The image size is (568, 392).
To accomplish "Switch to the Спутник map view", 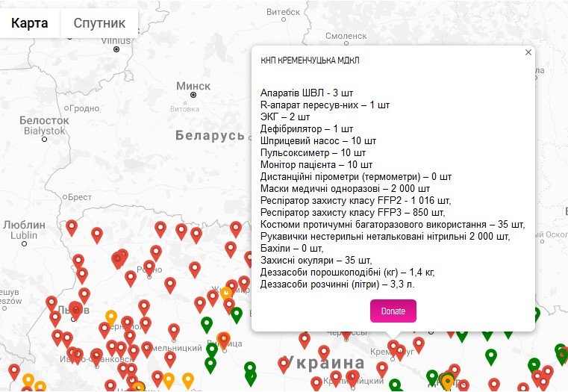I will click(x=99, y=23).
